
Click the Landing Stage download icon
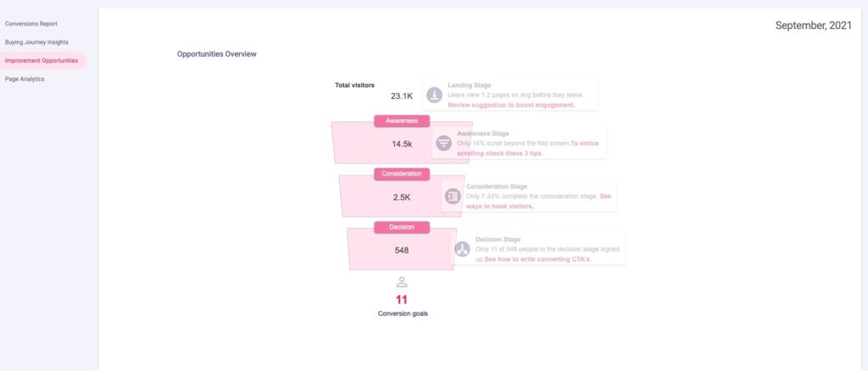[x=434, y=95]
